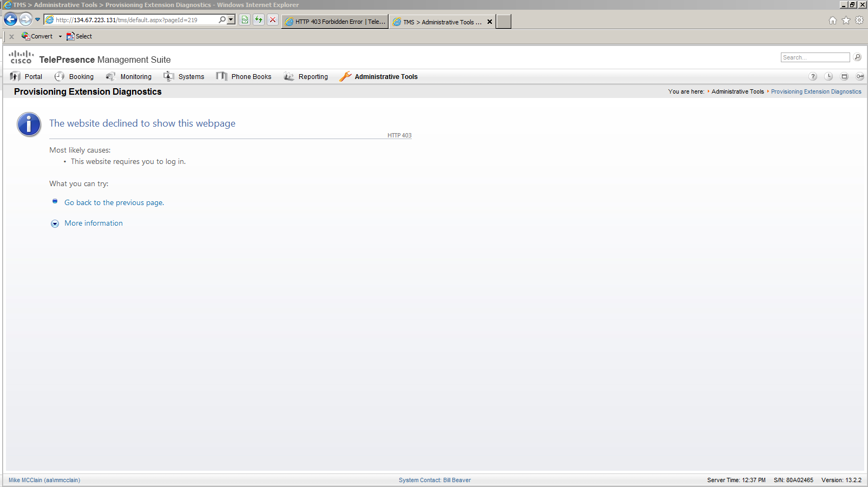Screen dimensions: 868x487
Task: Minimize the Internet Explorer window
Action: point(843,4)
